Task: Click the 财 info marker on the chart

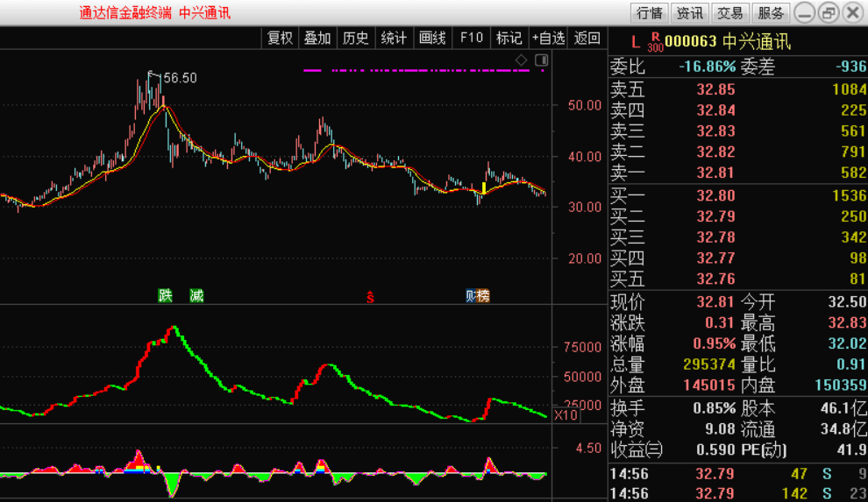Action: point(471,296)
